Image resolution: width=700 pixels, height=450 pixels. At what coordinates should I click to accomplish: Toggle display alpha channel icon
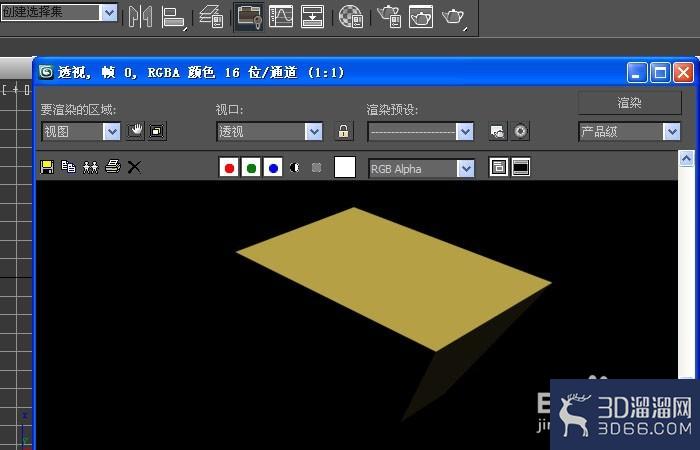point(295,167)
